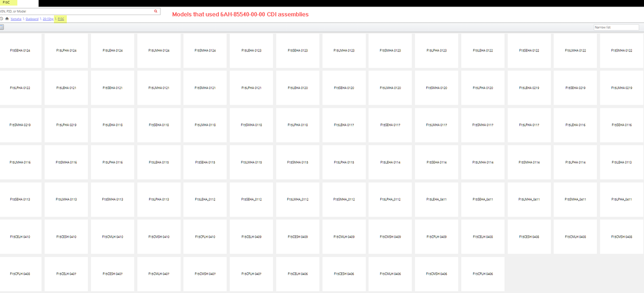Open the F15C breadcrumb link
644x293 pixels.
(61, 19)
